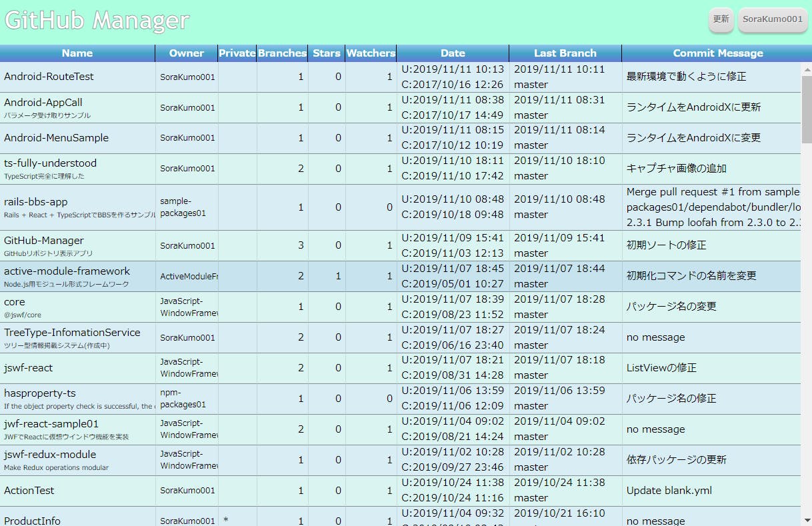Select the Android-MenuSample repository name

point(56,138)
